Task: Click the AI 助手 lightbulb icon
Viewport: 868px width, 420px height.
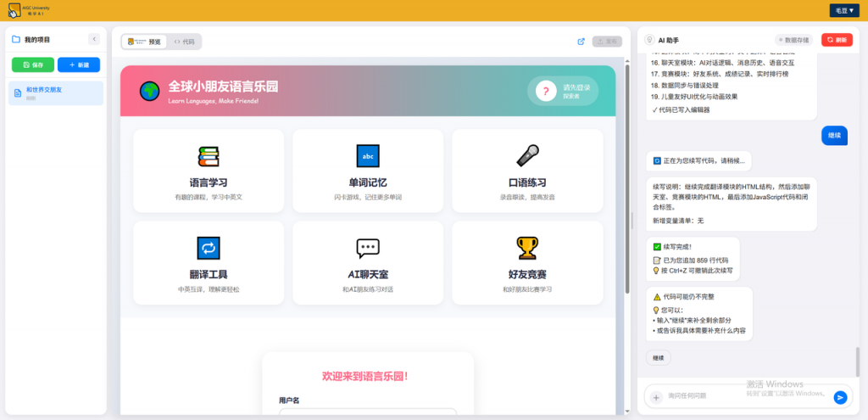Action: [x=649, y=40]
